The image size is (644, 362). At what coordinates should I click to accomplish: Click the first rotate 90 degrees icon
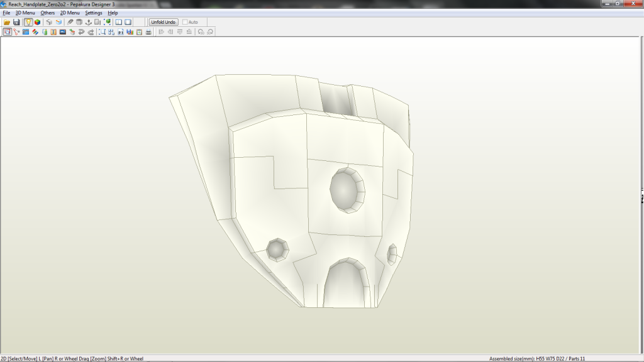201,32
